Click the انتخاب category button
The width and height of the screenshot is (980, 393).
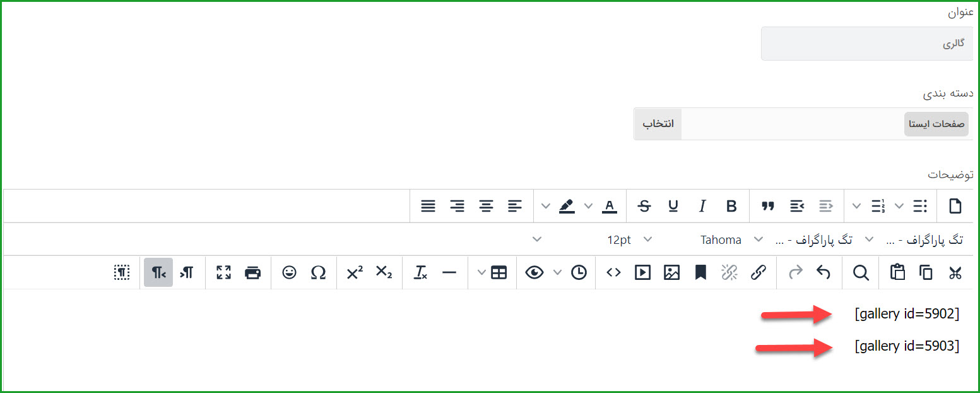(x=658, y=124)
